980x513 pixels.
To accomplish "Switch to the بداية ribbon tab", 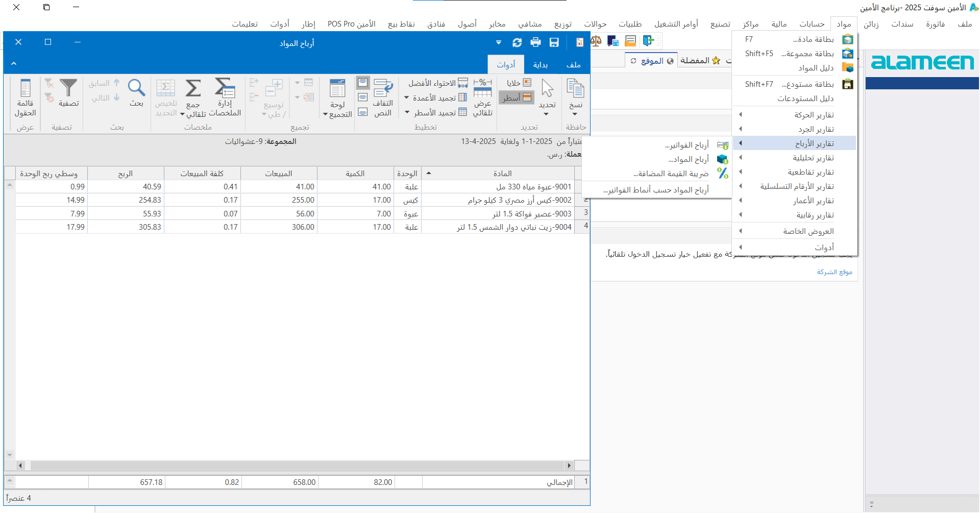I will pos(540,65).
